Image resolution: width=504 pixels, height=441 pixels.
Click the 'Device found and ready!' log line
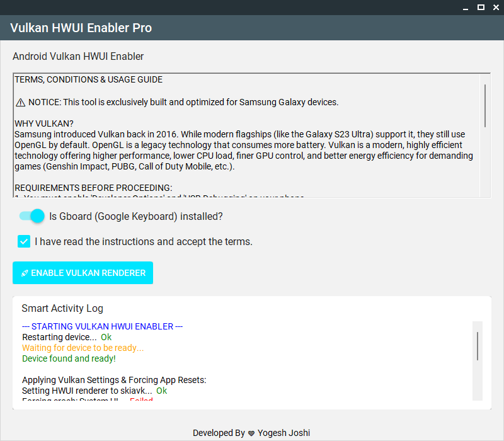click(x=69, y=358)
